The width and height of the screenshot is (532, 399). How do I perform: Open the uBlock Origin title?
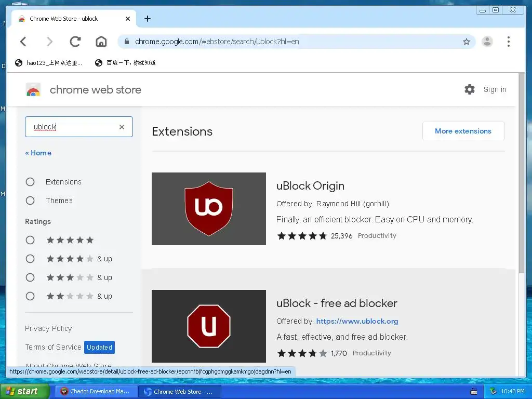coord(311,185)
